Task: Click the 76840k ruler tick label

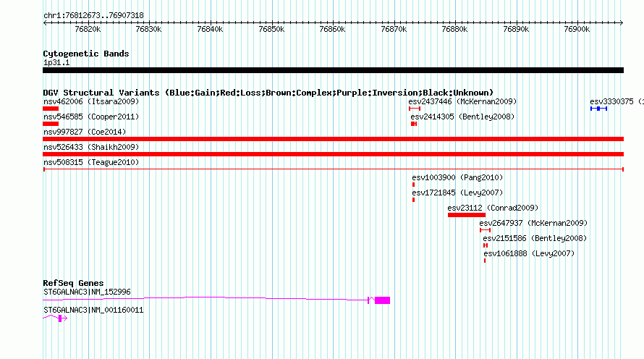Action: tap(210, 29)
